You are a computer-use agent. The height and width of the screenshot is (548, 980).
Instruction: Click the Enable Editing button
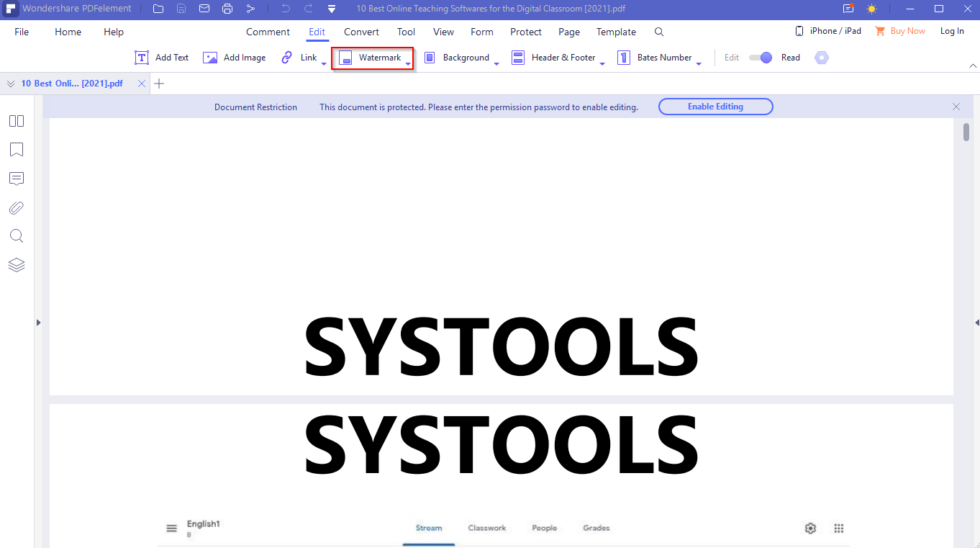716,107
